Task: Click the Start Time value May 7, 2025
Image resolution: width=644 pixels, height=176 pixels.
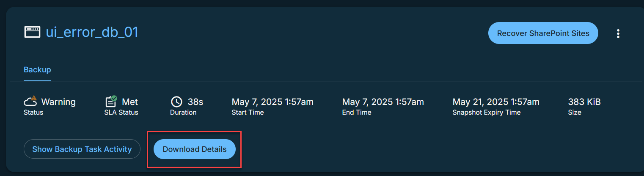Action: pyautogui.click(x=272, y=102)
